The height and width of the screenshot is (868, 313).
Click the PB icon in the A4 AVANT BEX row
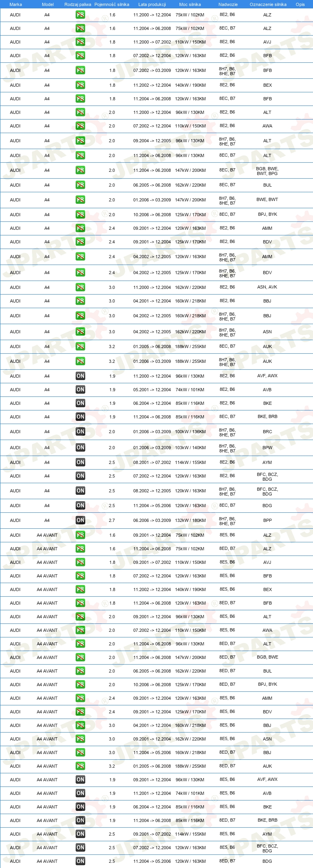point(80,589)
